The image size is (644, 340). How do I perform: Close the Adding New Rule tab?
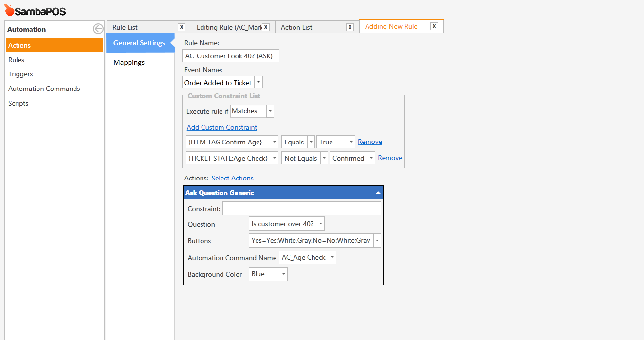(434, 26)
